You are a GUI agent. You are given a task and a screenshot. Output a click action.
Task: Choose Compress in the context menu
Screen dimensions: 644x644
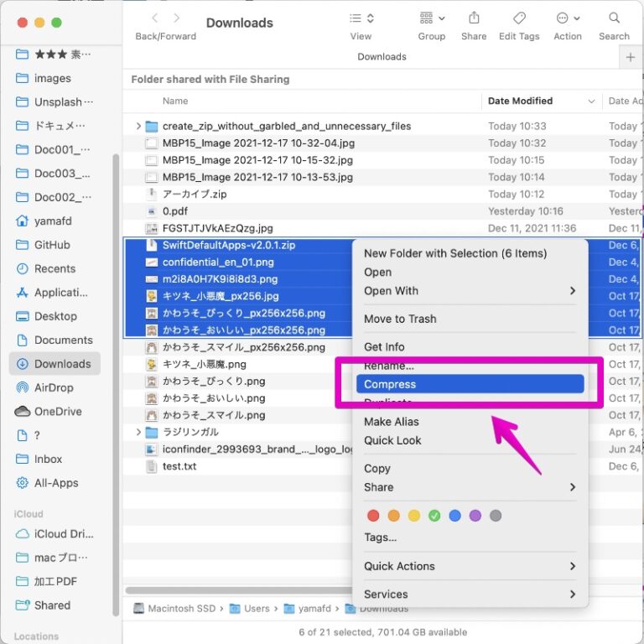coord(470,384)
